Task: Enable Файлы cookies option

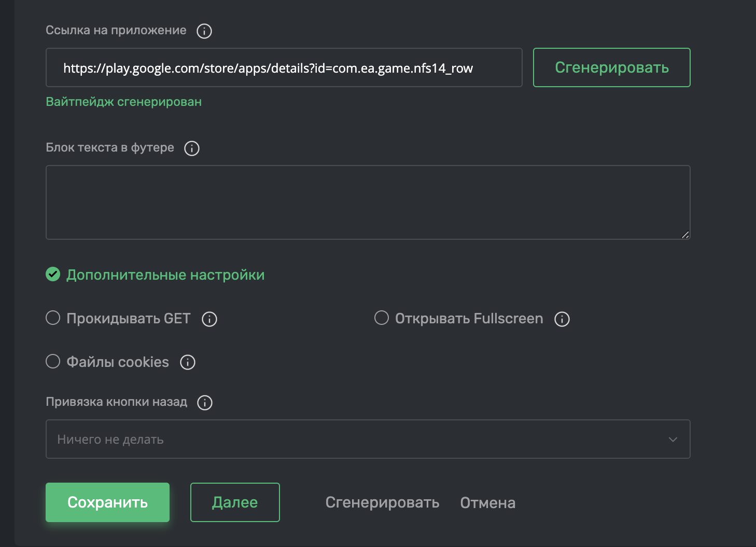Action: tap(53, 361)
